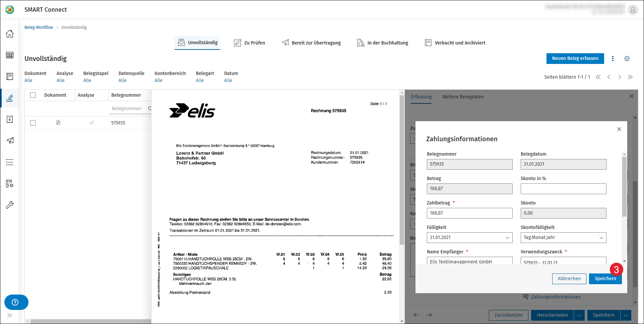This screenshot has width=644, height=324.
Task: Open the download-to-tray icon in the sidebar
Action: pos(10,119)
